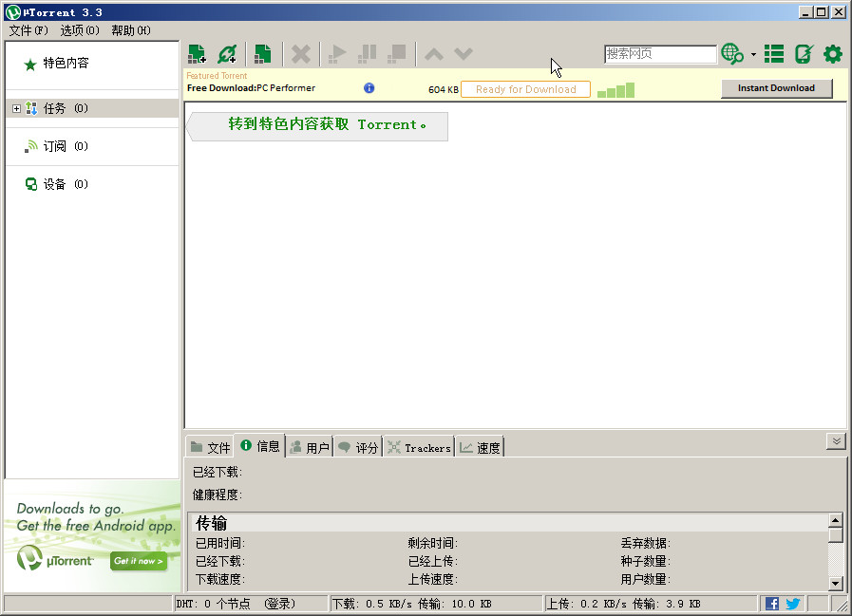Click the 剩余时间 label
Viewport: 852px width, 616px height.
click(433, 543)
